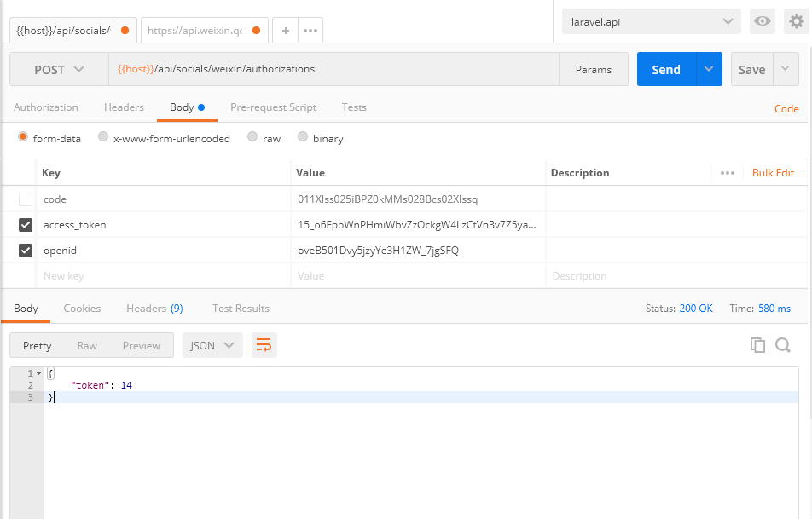812x519 pixels.
Task: Click the environment quick look eye icon
Action: (x=762, y=21)
